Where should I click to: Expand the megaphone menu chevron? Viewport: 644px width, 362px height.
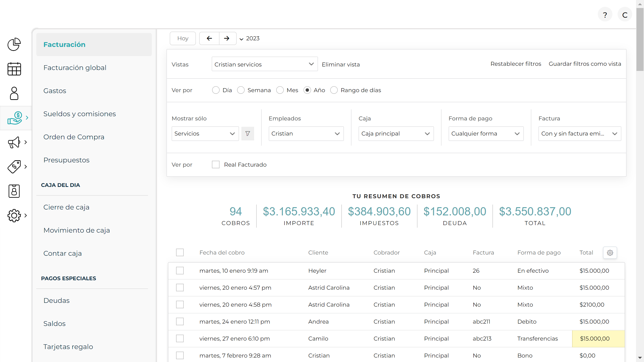[x=25, y=142]
